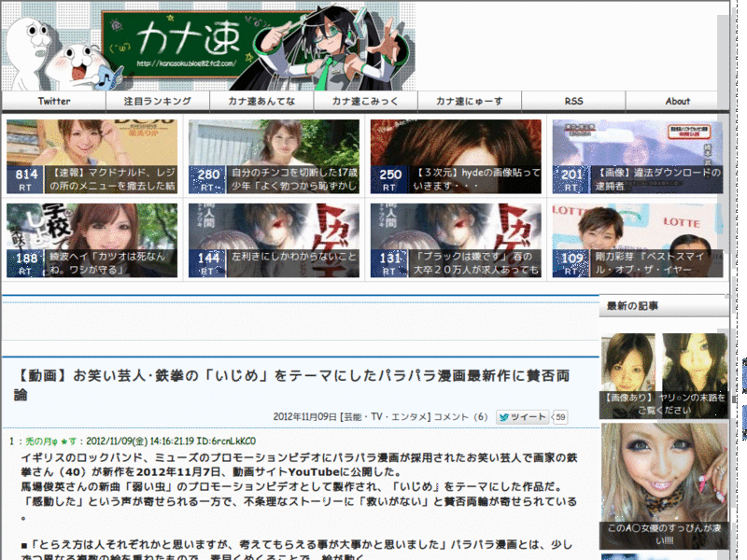Open the Twitter menu item
This screenshot has width=747, height=560.
tap(54, 101)
